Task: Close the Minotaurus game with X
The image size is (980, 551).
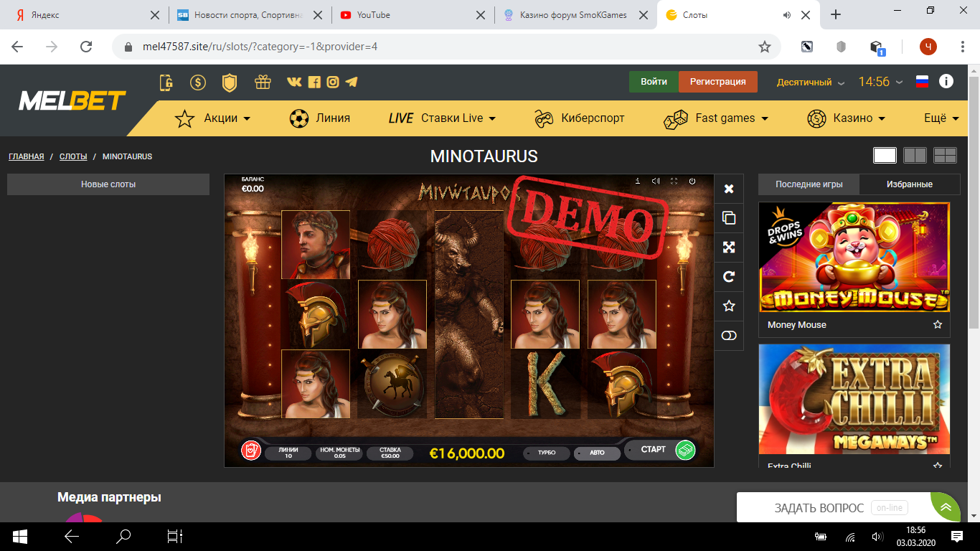Action: 729,189
